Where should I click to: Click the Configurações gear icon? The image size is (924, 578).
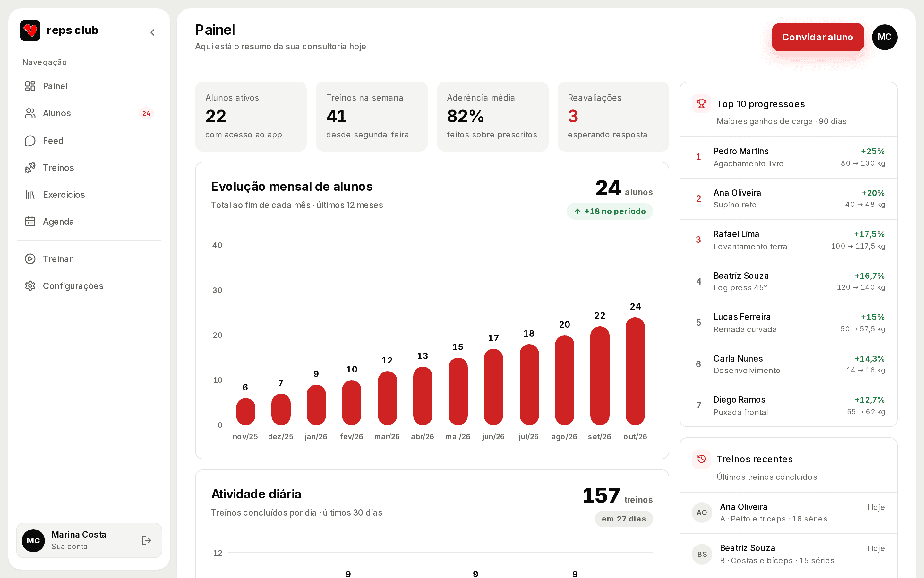click(30, 285)
